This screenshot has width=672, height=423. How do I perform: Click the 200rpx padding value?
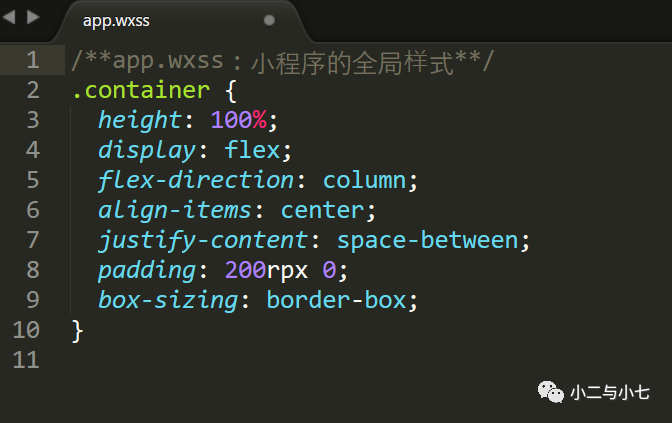266,270
